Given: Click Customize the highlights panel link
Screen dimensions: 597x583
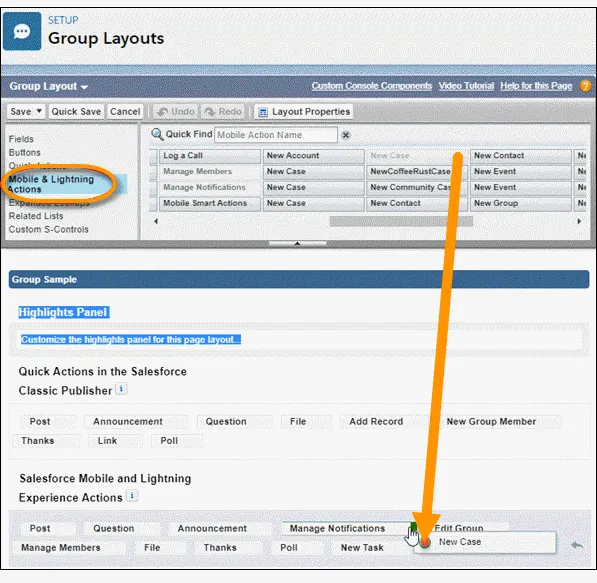Looking at the screenshot, I should [131, 339].
